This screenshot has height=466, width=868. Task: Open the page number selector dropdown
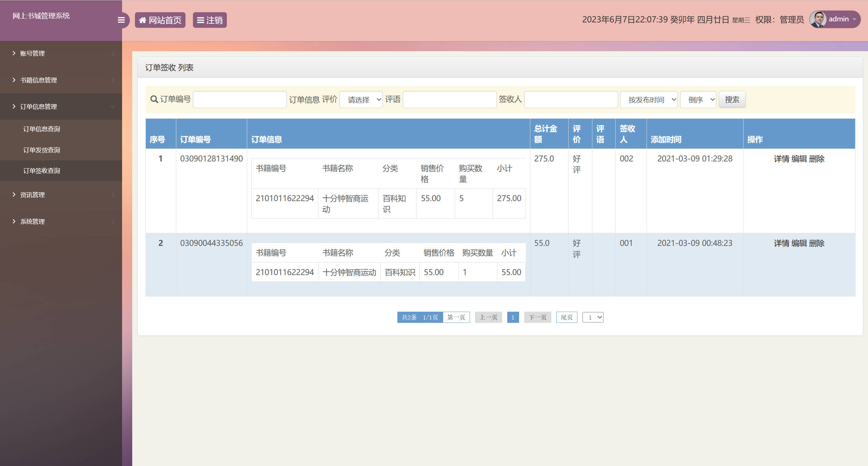tap(593, 317)
